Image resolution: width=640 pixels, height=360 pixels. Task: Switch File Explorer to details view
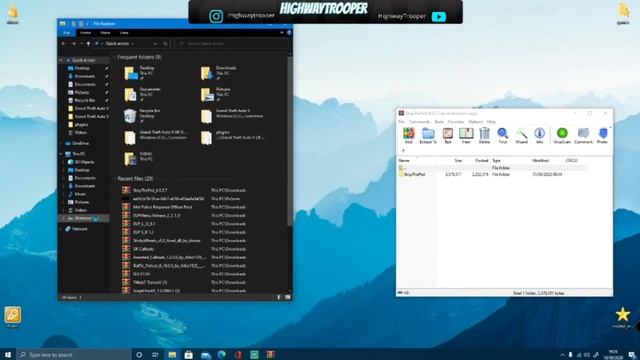coord(279,297)
